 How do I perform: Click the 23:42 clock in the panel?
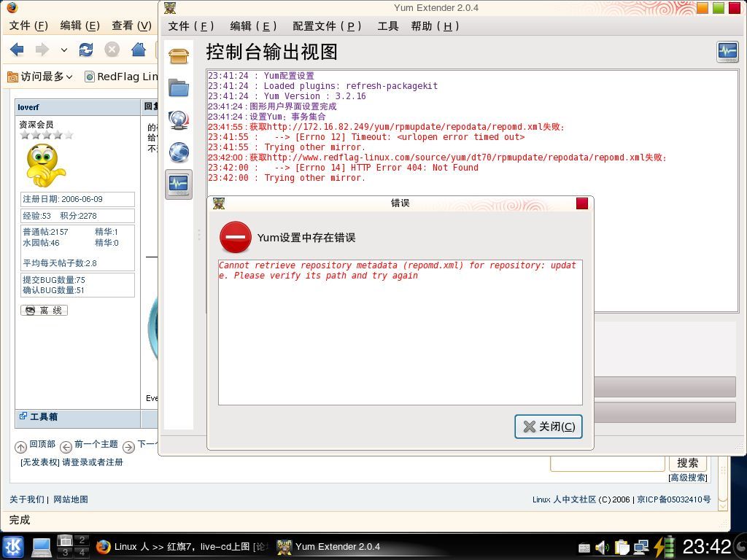707,547
